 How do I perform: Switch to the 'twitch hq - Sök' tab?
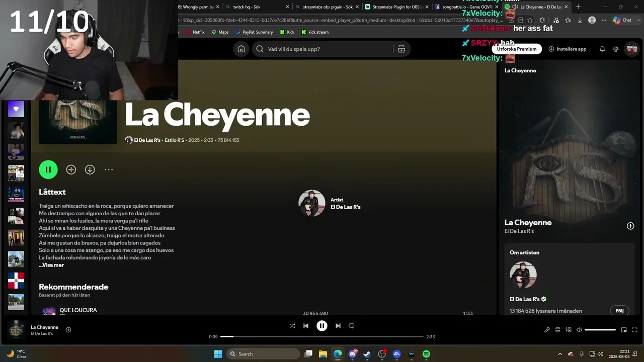click(258, 7)
